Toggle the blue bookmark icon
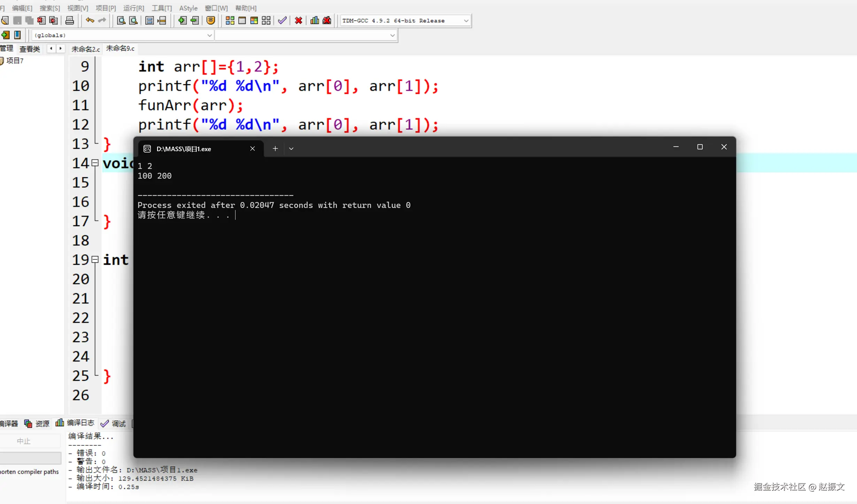This screenshot has height=504, width=857. [x=17, y=35]
